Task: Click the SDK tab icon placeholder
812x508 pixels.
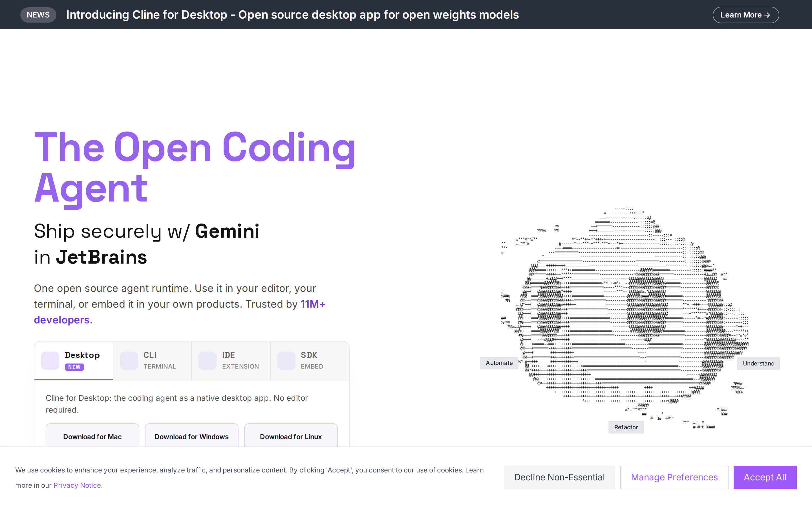Action: tap(286, 360)
